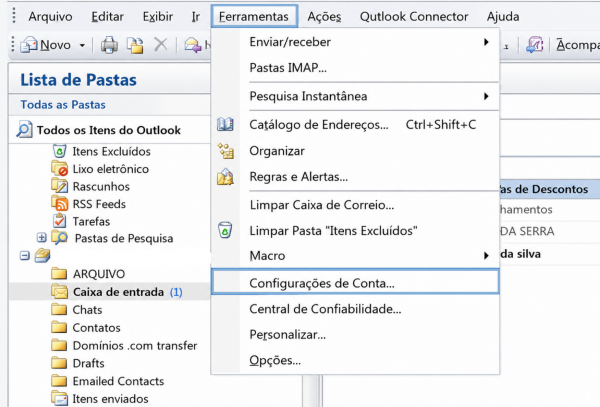Viewport: 600px width, 407px height.
Task: Open the Ir menu
Action: pyautogui.click(x=196, y=16)
